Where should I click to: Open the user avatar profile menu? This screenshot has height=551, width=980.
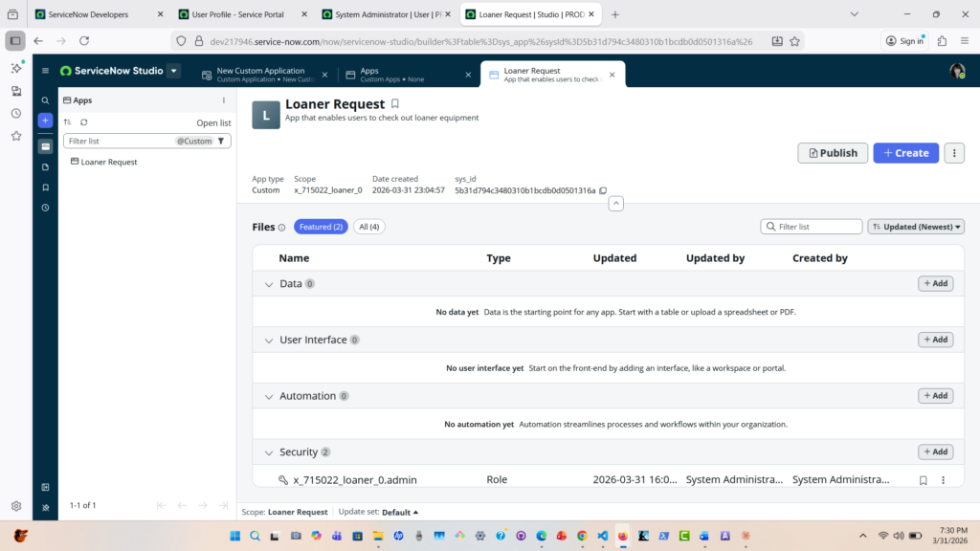[956, 71]
